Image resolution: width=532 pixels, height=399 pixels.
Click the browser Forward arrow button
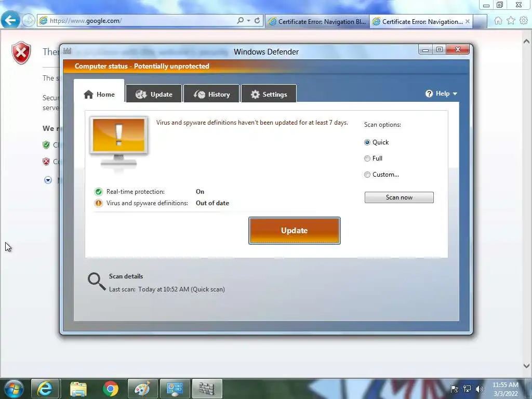coord(29,20)
